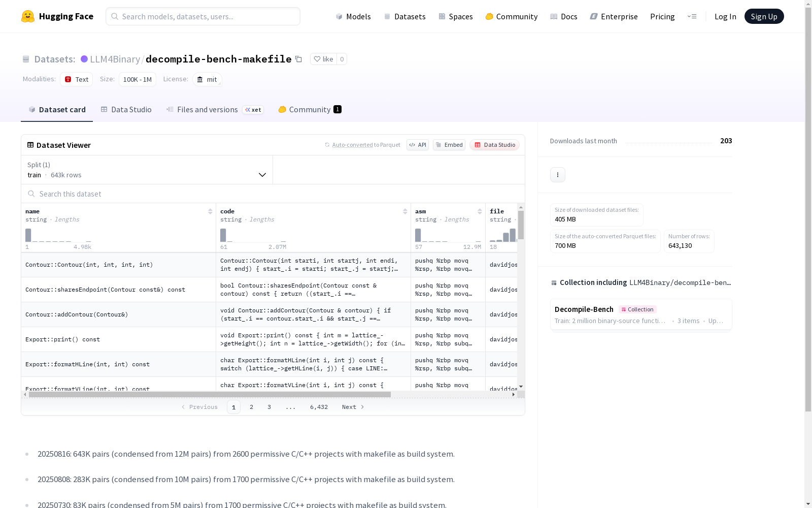Click the table vertical scrollbar thumb
Viewport: 812px width, 508px height.
coord(521,225)
